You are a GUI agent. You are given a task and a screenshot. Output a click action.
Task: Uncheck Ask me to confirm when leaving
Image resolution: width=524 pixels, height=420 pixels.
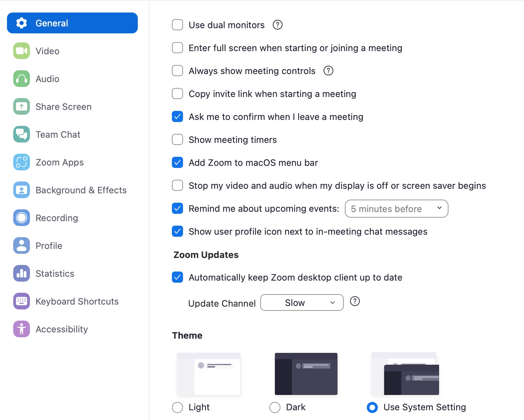[177, 116]
